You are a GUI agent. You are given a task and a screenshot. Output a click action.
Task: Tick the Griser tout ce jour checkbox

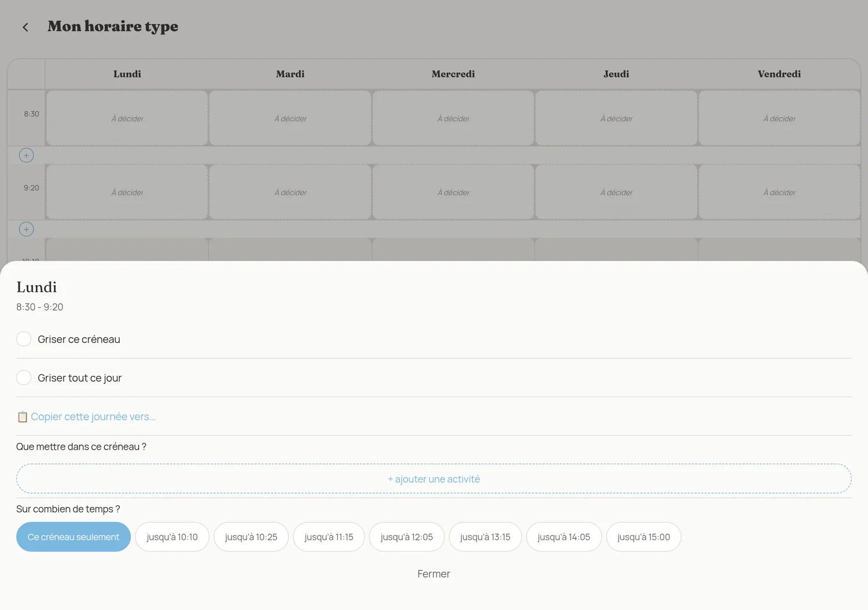click(24, 378)
